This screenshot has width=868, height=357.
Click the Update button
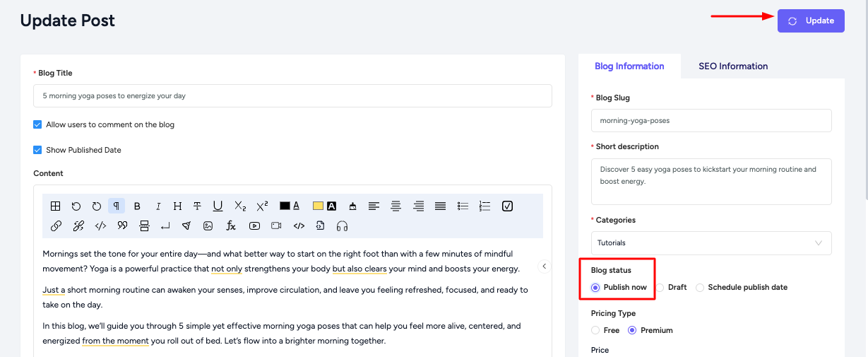click(x=811, y=21)
